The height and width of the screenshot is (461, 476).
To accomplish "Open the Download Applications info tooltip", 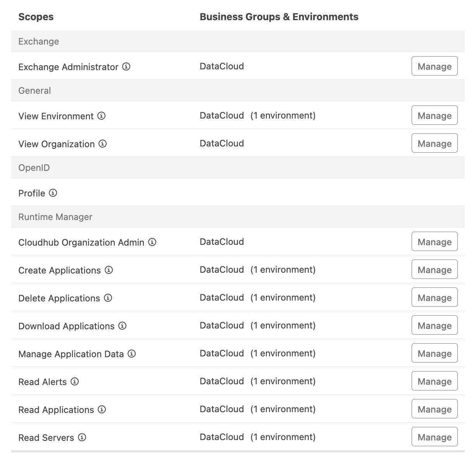I will 122,326.
